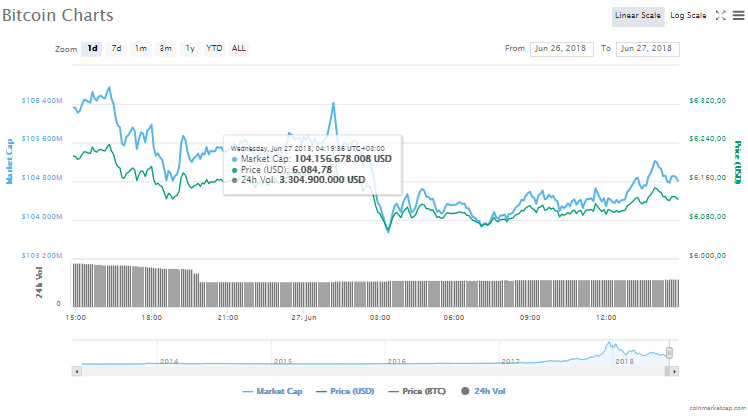Select the 1m zoom range
This screenshot has width=748, height=418.
point(141,49)
